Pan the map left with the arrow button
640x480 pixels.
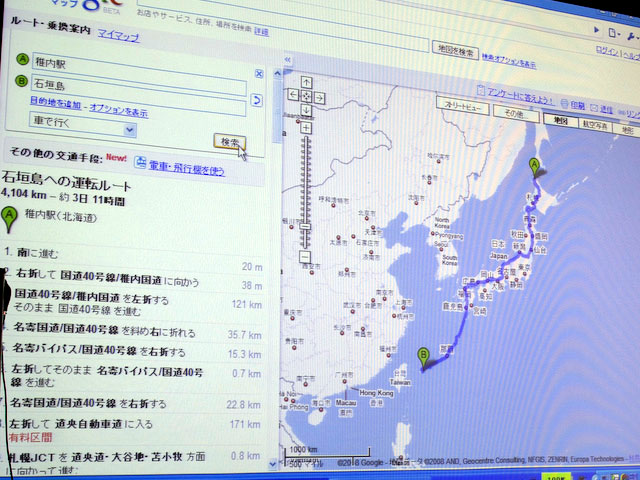[x=293, y=95]
